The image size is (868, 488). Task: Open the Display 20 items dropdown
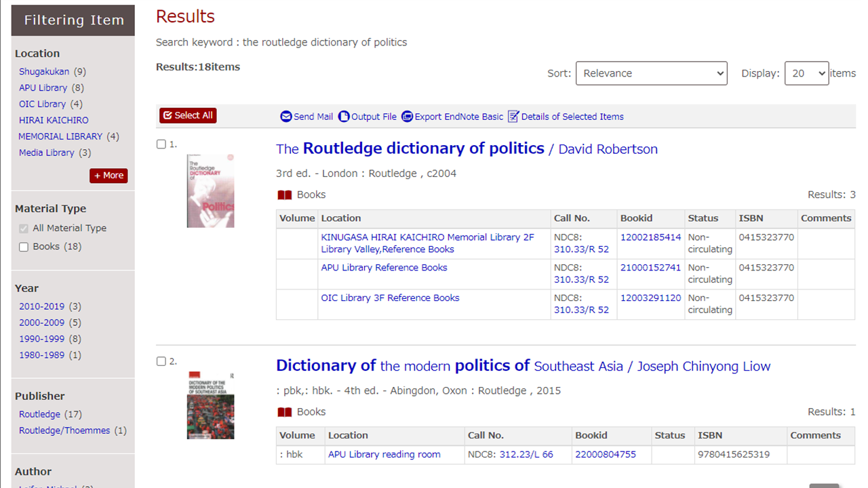coord(807,73)
